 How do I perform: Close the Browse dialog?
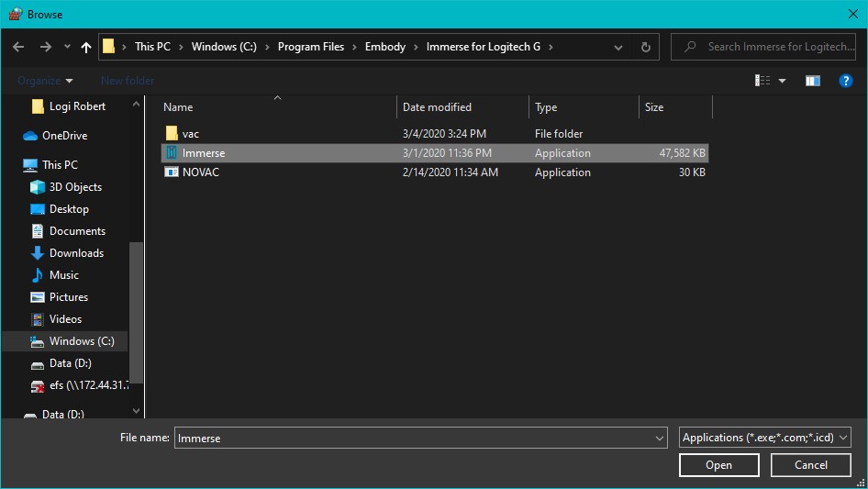point(853,14)
